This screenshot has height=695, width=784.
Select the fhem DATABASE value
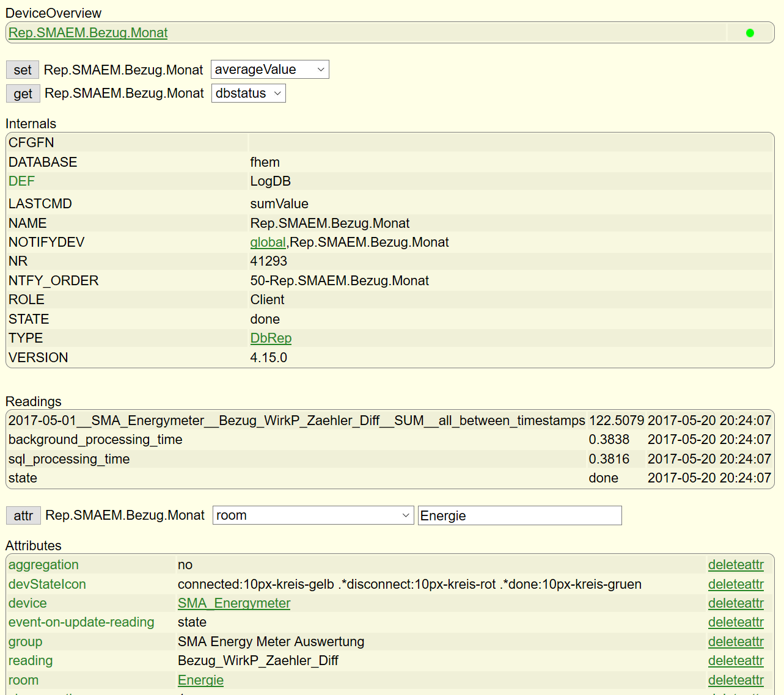265,162
